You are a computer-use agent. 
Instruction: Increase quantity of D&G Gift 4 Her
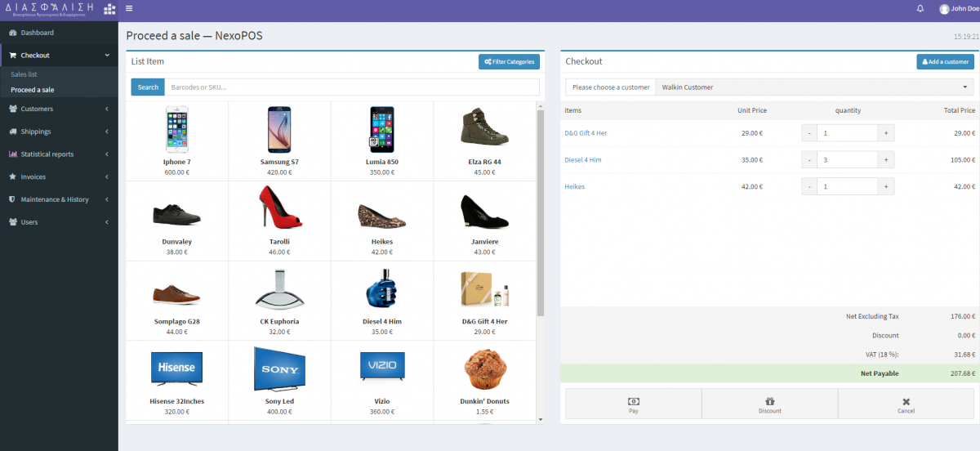[887, 133]
